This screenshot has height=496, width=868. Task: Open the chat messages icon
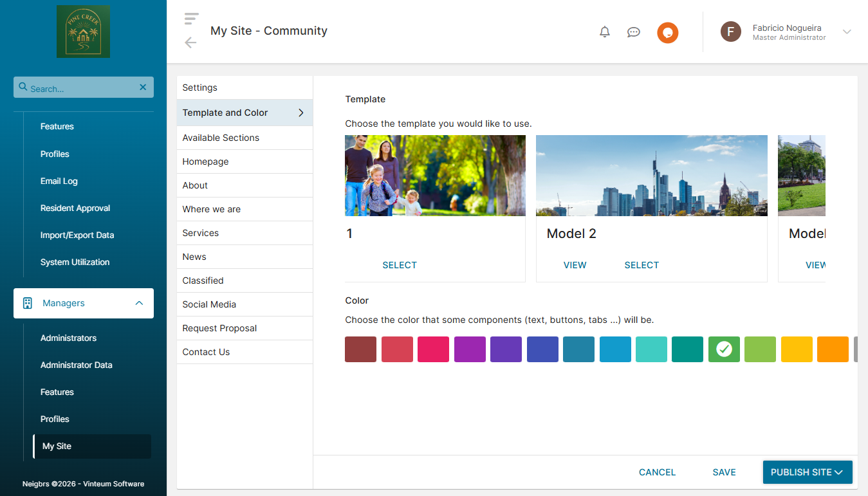[x=634, y=32]
